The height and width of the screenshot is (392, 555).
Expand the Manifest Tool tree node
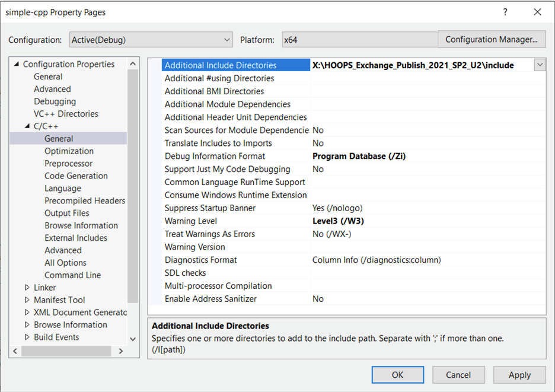pyautogui.click(x=27, y=300)
